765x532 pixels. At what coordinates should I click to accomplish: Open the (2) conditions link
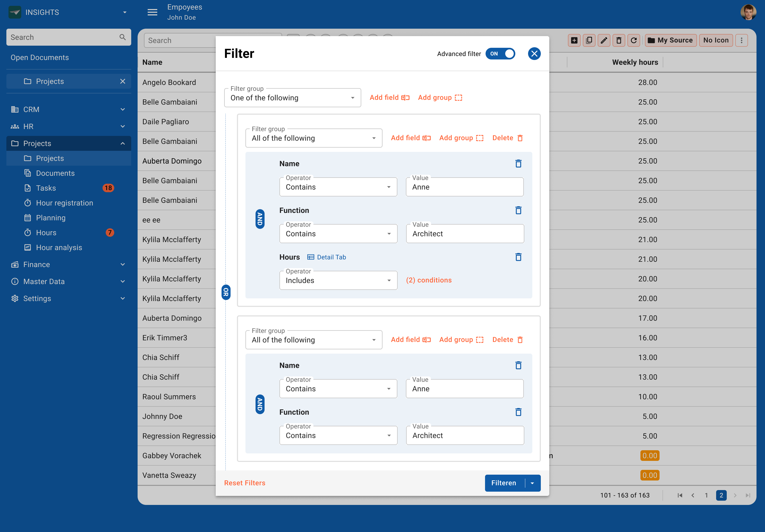[429, 280]
